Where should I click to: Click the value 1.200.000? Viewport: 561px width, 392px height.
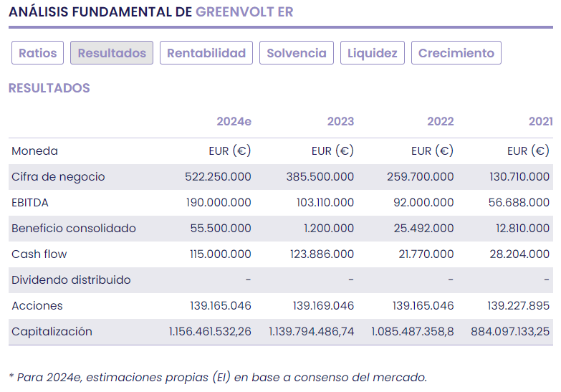click(329, 229)
